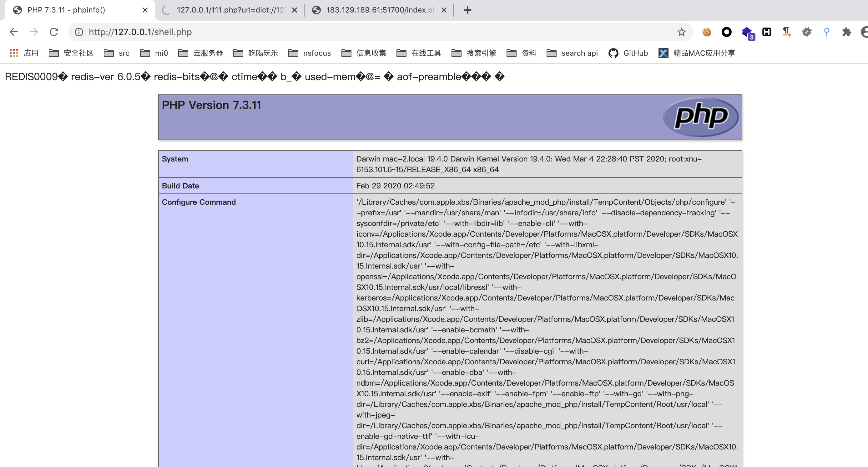Open the cookie editor extension
868x467 pixels.
tap(706, 32)
